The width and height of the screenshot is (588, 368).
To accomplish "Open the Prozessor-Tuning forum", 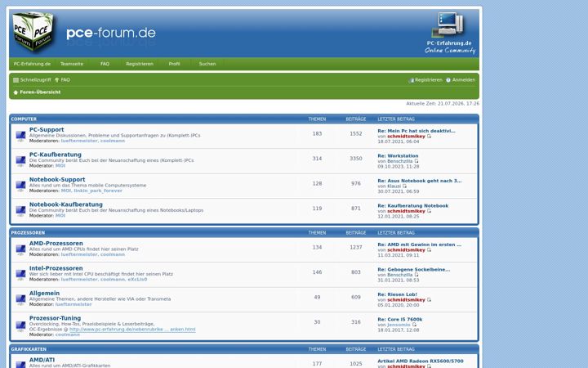I will tap(56, 318).
